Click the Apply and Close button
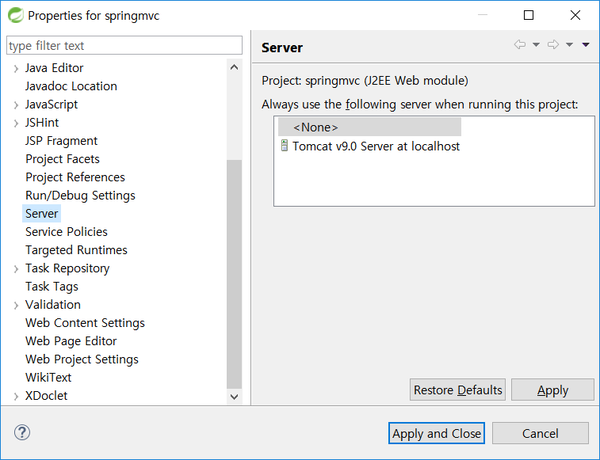The height and width of the screenshot is (460, 600). [436, 433]
